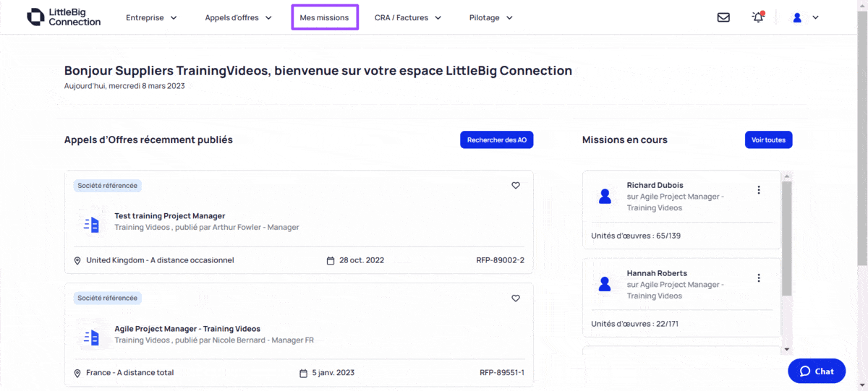Click location pin icon next to United Kingdom
Screen dimensions: 868x391
(x=77, y=260)
